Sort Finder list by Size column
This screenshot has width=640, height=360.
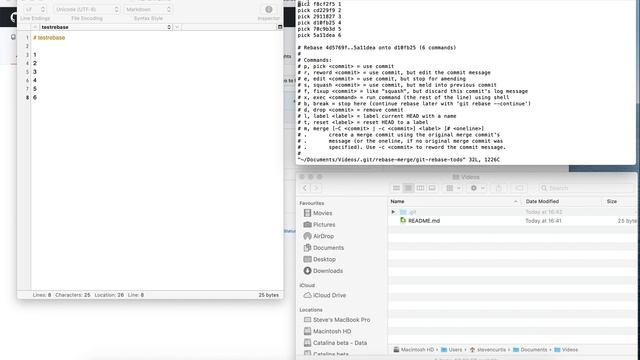(619, 202)
